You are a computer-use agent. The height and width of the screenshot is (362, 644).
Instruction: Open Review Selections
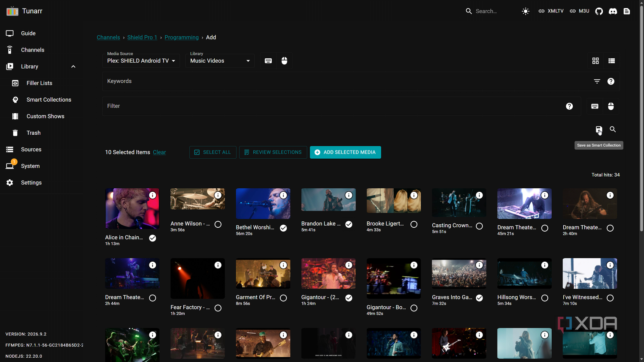273,152
